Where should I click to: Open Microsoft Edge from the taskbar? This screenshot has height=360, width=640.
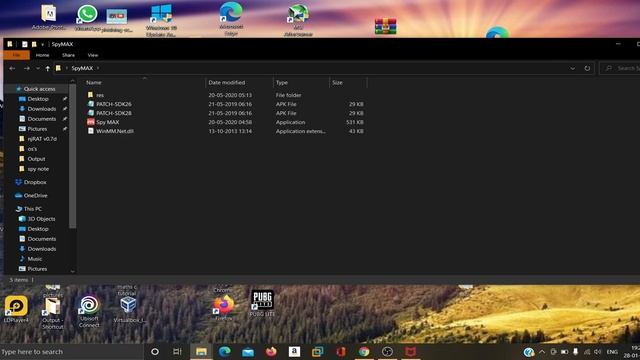coord(224,351)
